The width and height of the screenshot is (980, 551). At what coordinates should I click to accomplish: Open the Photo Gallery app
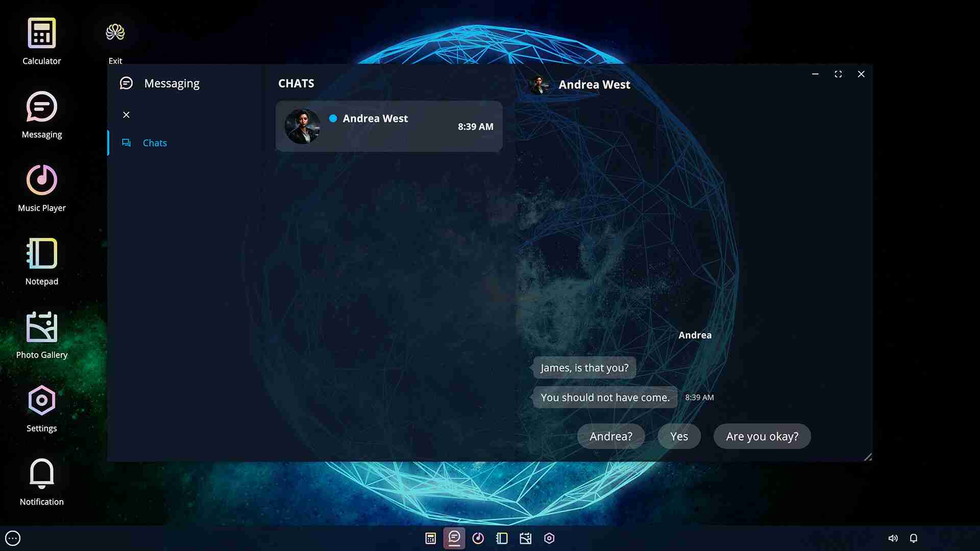pyautogui.click(x=42, y=334)
